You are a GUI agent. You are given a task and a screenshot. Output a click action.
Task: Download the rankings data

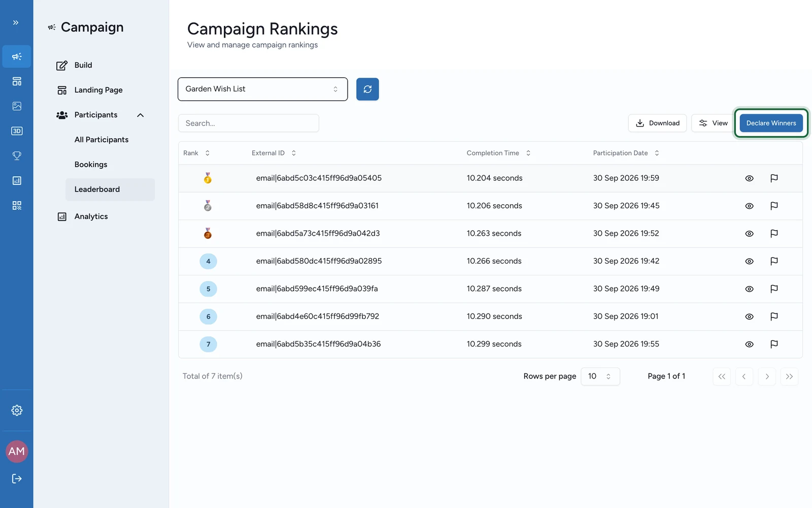657,123
